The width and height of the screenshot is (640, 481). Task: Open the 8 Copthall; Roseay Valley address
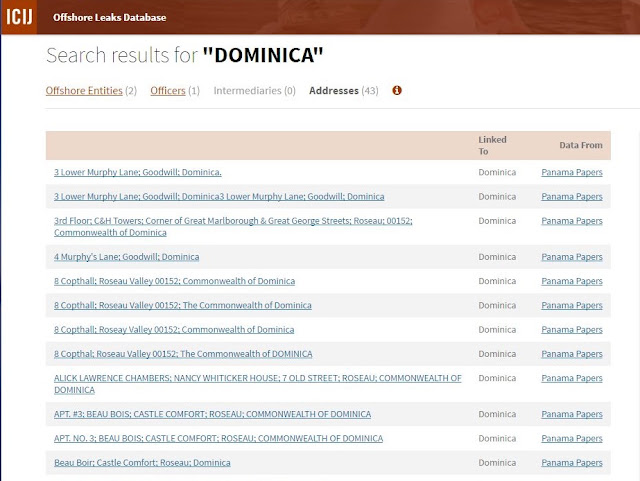tap(174, 330)
